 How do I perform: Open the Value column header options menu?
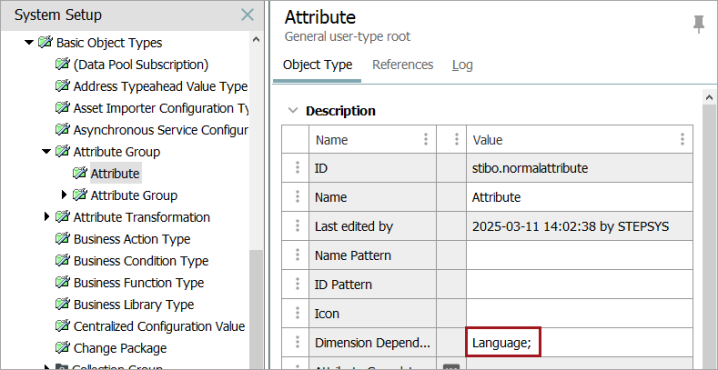click(x=682, y=139)
